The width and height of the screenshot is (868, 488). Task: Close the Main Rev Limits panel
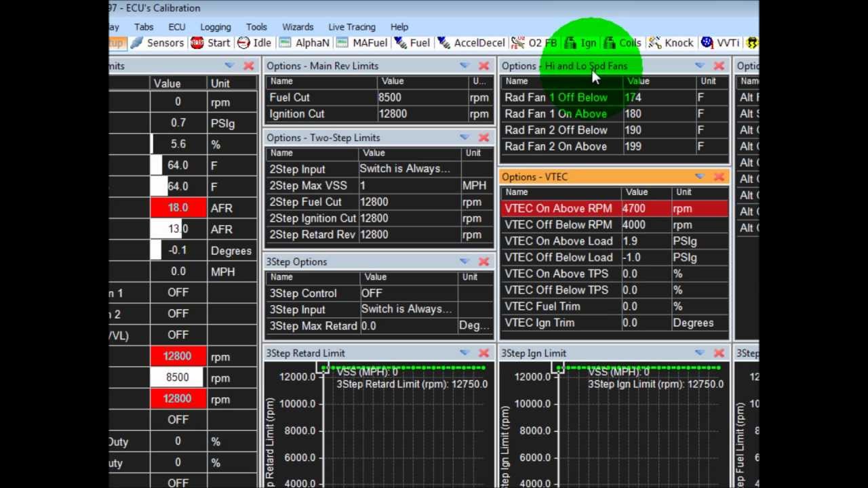click(x=484, y=66)
